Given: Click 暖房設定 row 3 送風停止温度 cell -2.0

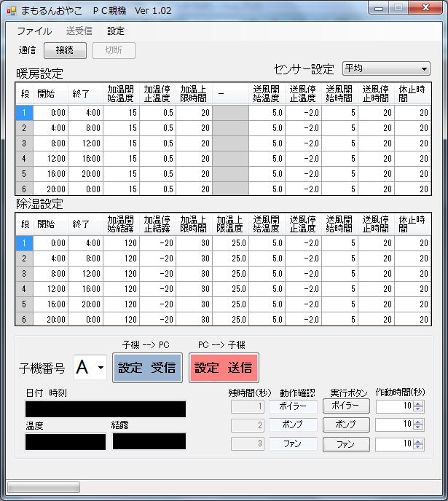Looking at the screenshot, I should pyautogui.click(x=303, y=143).
